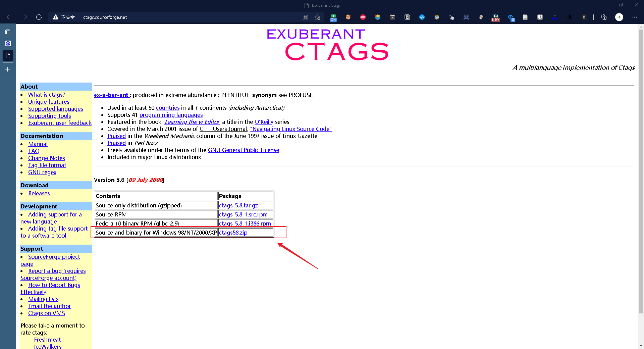Screen dimensions: 644x349
Task: Click the black bird extension icon
Action: 570,17
